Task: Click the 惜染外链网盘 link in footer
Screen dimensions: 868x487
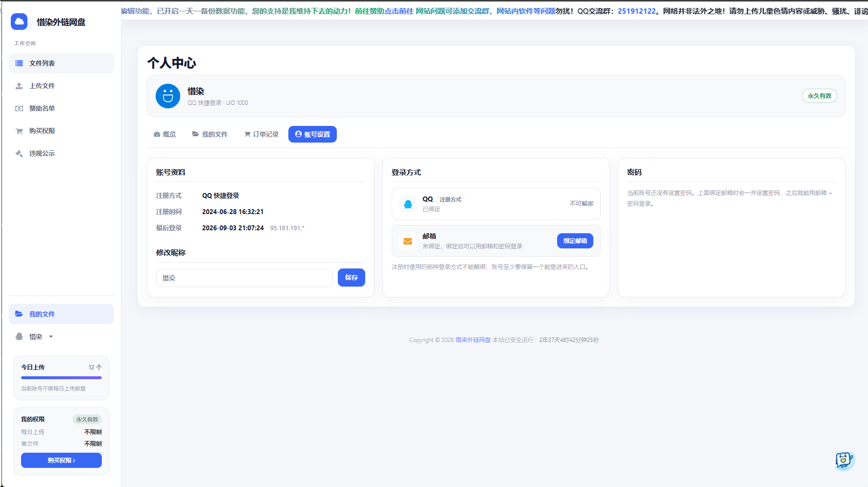Action: click(x=473, y=340)
